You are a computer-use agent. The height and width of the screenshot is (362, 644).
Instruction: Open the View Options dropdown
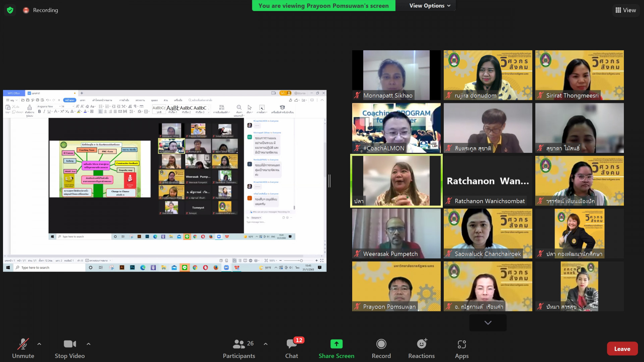430,6
